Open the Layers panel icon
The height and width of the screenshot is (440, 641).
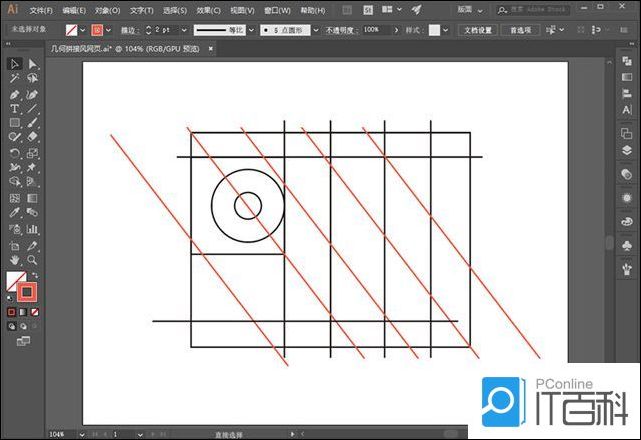pos(627,150)
